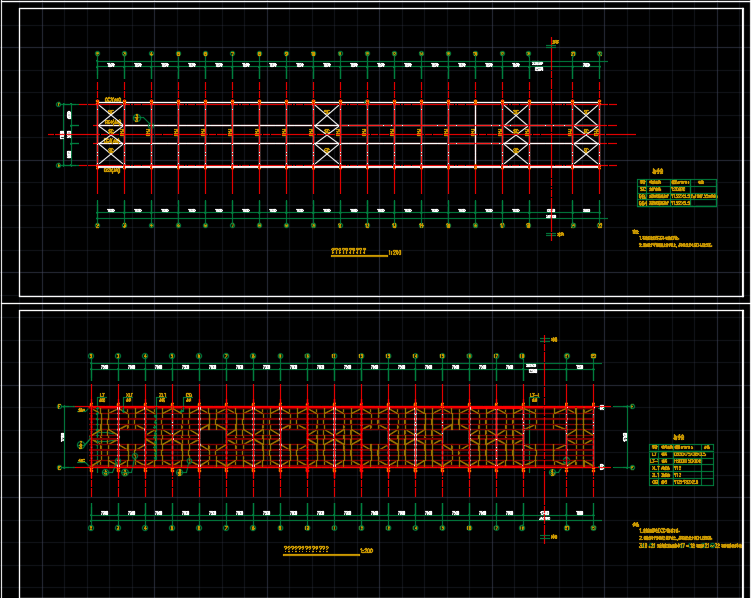
Task: Click the section cut mark atop upper plan
Action: click(x=552, y=44)
